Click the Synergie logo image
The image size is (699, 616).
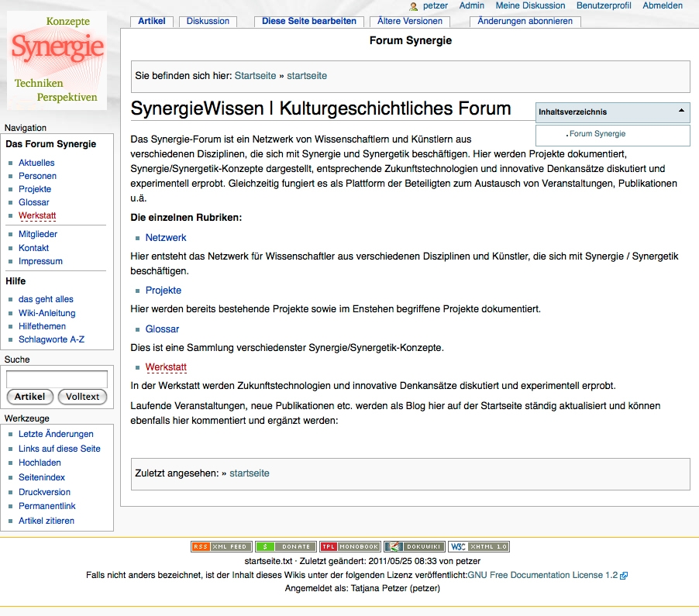57,60
